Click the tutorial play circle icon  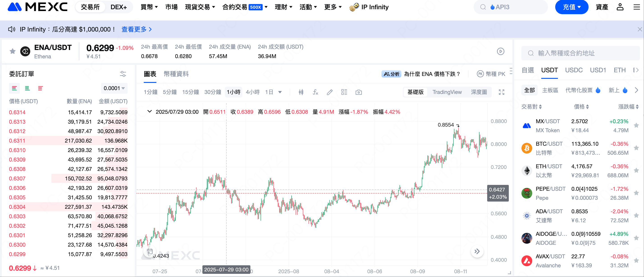click(500, 51)
